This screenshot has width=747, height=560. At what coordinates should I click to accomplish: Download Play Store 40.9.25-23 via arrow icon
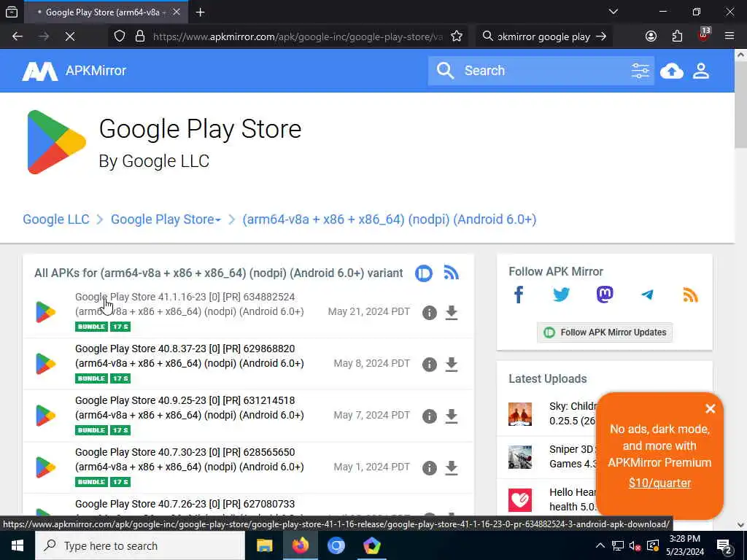tap(451, 416)
